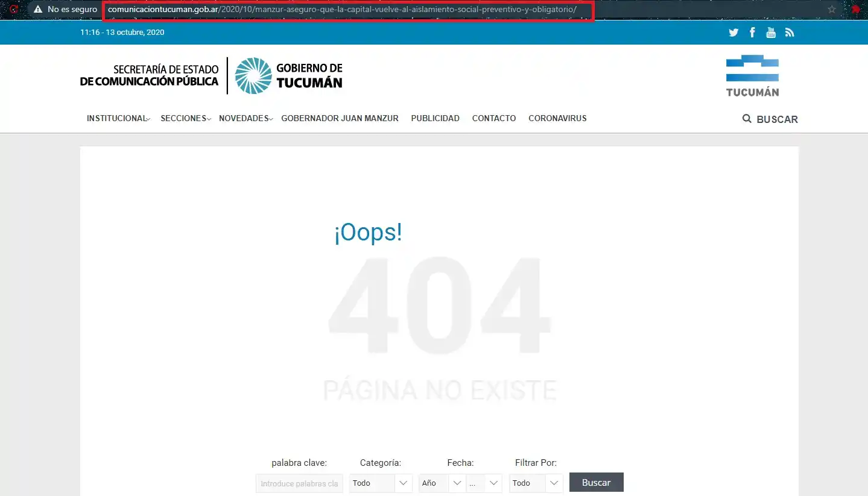This screenshot has width=868, height=496.
Task: Open the CONTACTO menu item
Action: click(x=493, y=118)
